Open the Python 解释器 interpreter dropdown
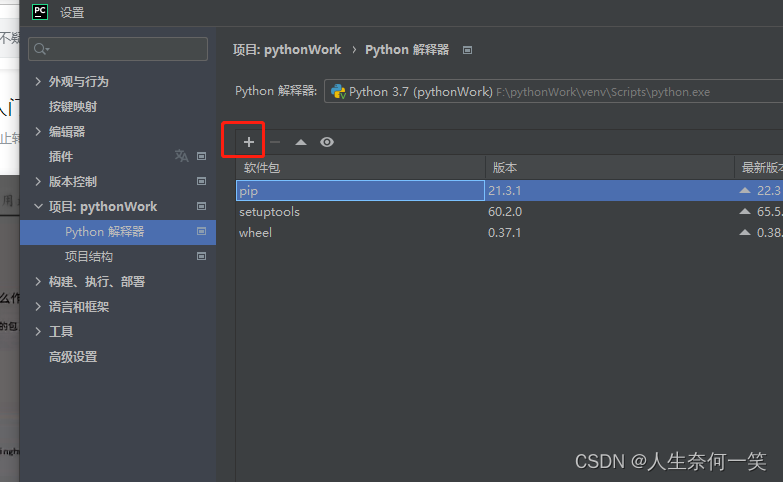Screen dimensions: 783x482 pos(553,91)
